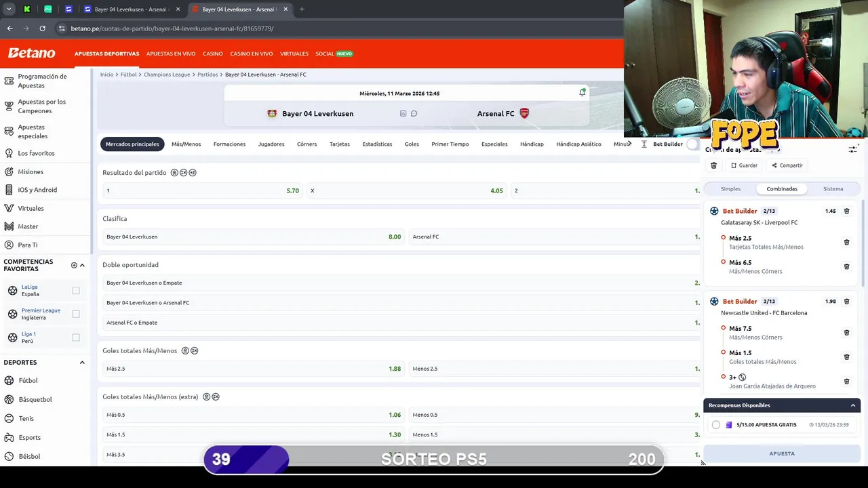Open the Kick pinned browser tab
Image resolution: width=868 pixels, height=488 pixels.
[27, 9]
